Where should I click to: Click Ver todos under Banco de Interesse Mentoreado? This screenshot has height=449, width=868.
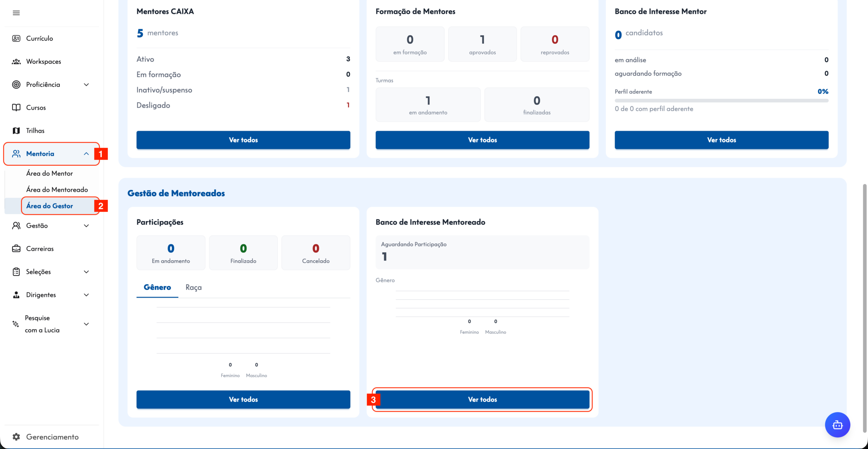(x=482, y=399)
